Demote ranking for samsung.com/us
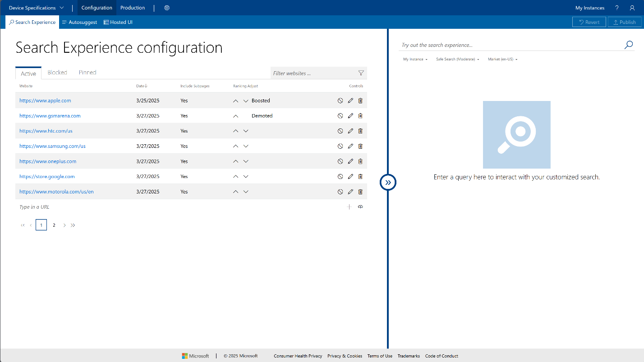This screenshot has width=644, height=362. [x=246, y=146]
